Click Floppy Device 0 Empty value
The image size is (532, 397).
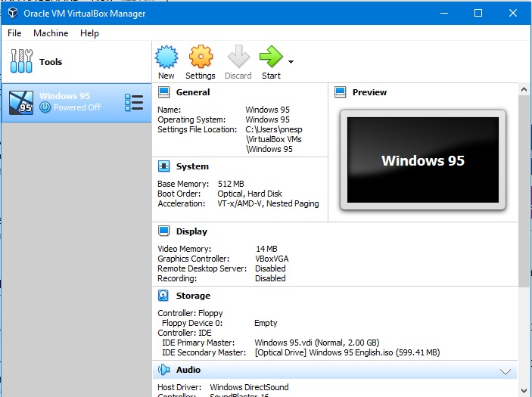(266, 323)
